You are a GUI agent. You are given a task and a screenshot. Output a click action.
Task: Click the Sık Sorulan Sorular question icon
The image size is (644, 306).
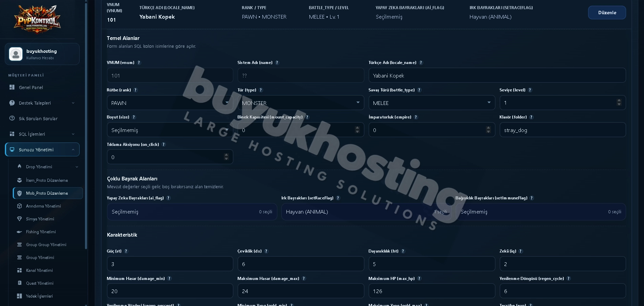pyautogui.click(x=12, y=118)
